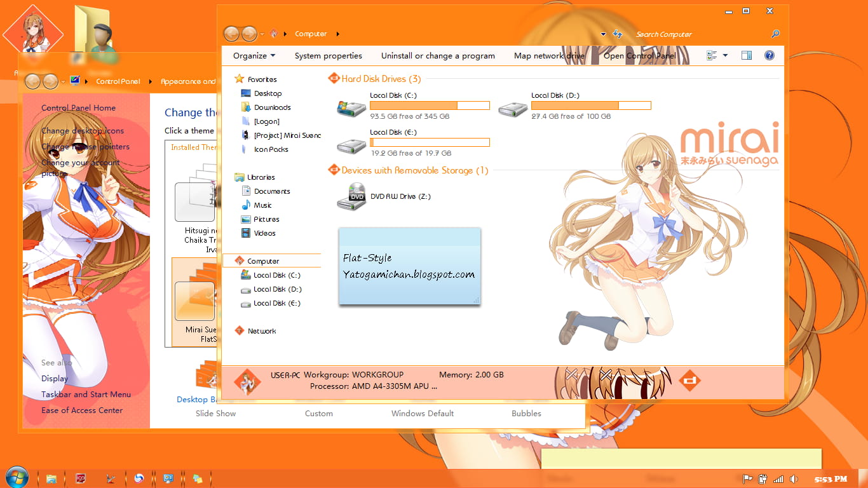Screen dimensions: 868x488
Task: Click Uninstall or change a program
Action: (x=438, y=55)
